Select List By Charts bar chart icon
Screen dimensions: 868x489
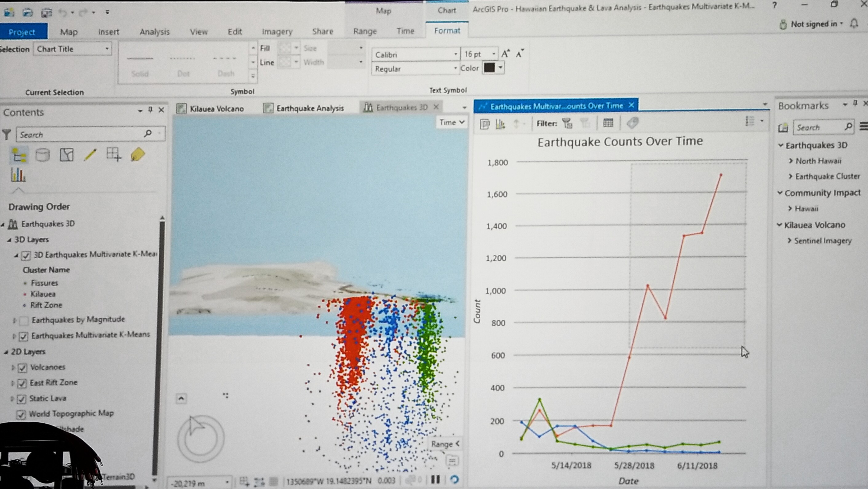tap(18, 175)
